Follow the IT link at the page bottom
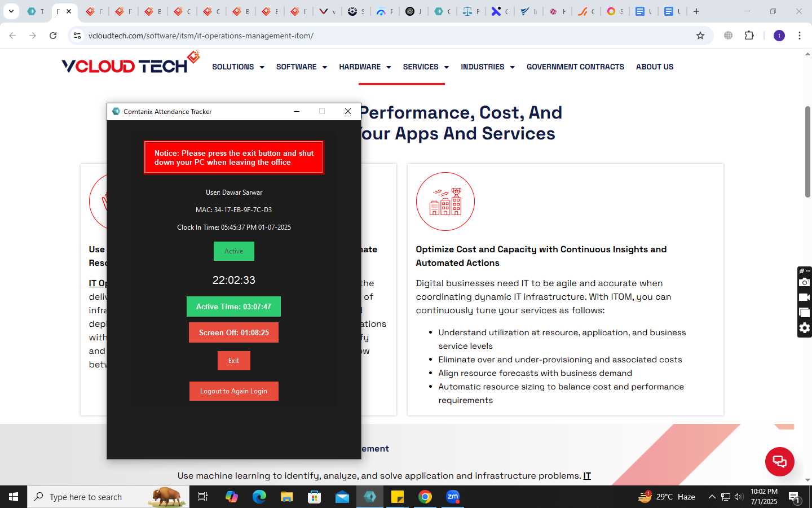 click(587, 476)
